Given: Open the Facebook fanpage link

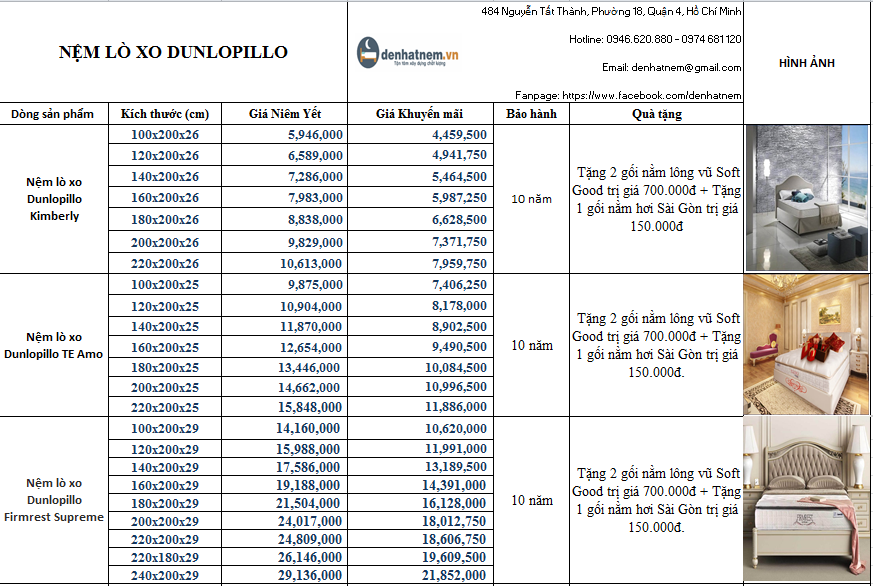Looking at the screenshot, I should point(652,95).
